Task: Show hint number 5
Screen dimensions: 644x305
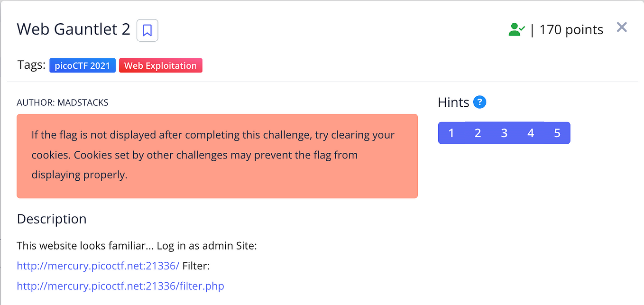Action: click(557, 133)
